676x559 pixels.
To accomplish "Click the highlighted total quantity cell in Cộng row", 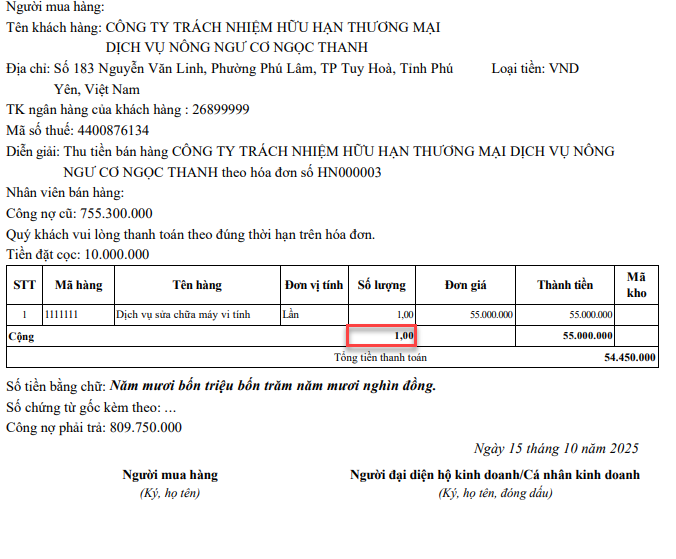I will (x=381, y=336).
